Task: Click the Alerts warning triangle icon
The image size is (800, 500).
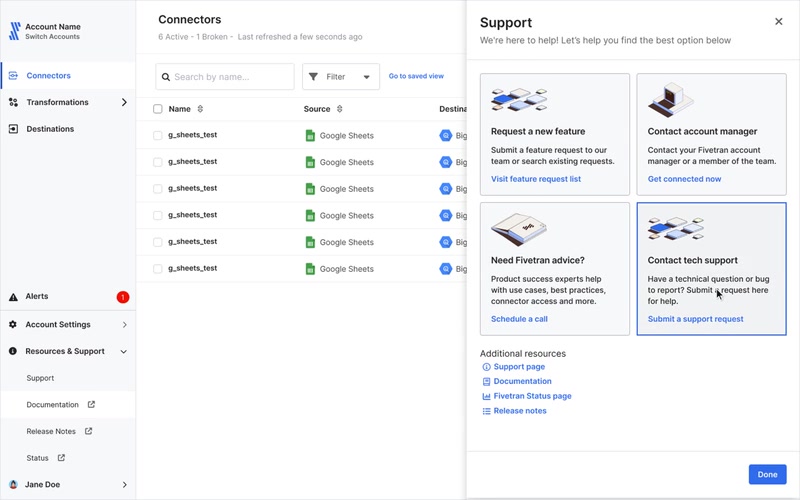Action: 13,297
